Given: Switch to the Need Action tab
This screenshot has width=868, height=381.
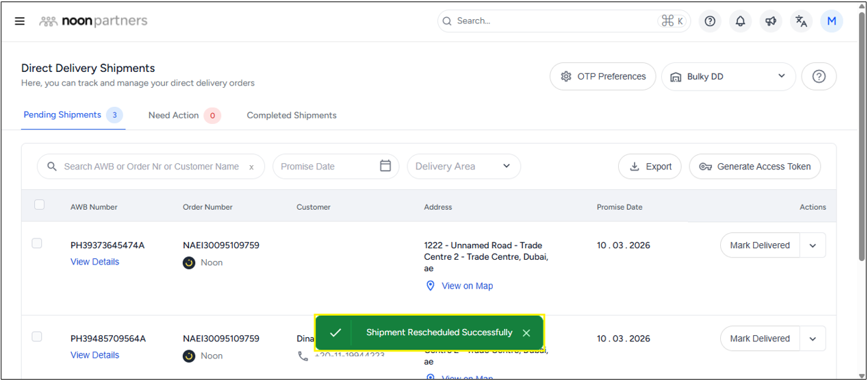Looking at the screenshot, I should pyautogui.click(x=174, y=115).
